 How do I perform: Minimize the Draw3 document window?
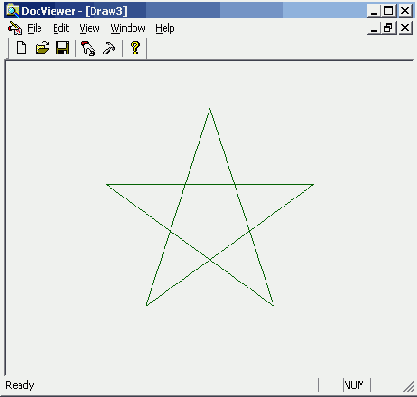tap(374, 28)
